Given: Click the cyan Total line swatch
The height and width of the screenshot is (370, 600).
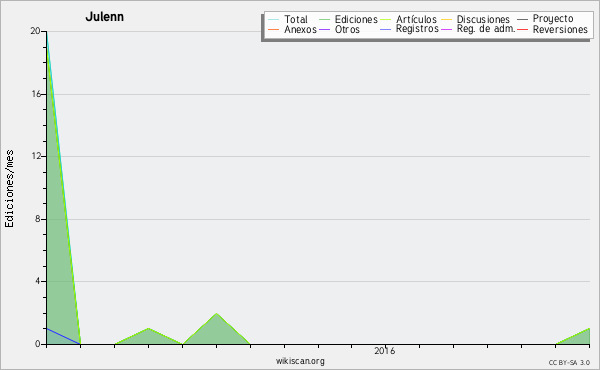Looking at the screenshot, I should (x=274, y=19).
